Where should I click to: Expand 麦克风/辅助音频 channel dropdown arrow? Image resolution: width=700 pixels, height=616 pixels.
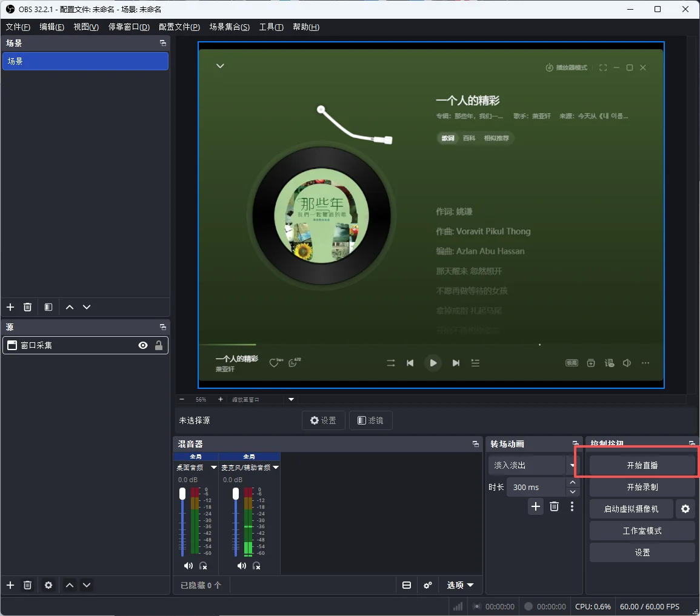(x=276, y=468)
